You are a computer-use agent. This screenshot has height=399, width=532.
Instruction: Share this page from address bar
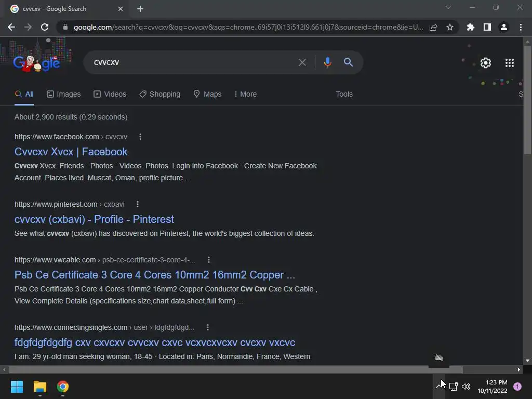pyautogui.click(x=433, y=27)
